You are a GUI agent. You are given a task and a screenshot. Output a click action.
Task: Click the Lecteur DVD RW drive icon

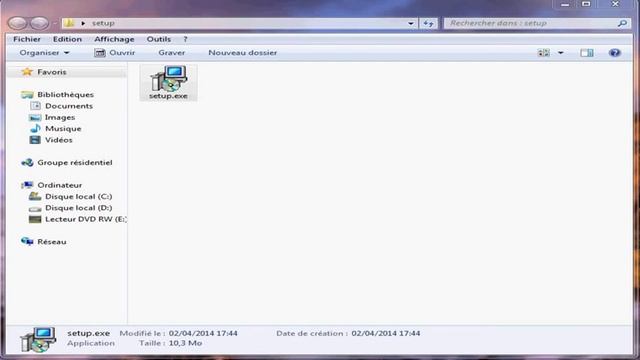coord(35,219)
